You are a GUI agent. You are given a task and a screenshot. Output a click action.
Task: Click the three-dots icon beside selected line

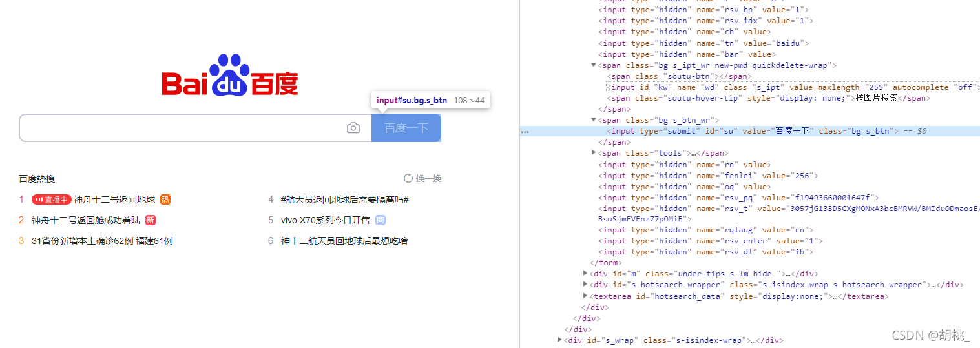(525, 131)
